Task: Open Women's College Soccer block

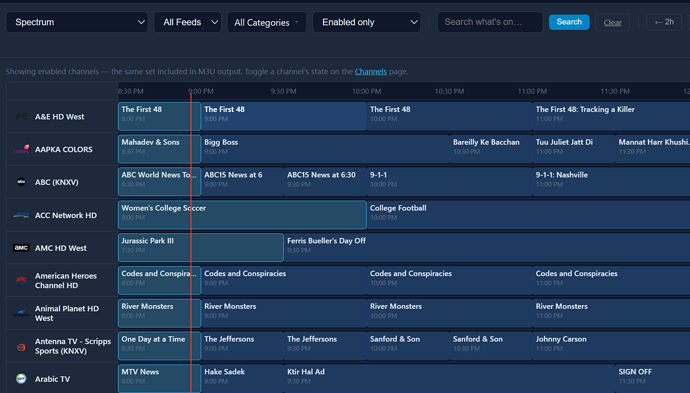Action: (x=242, y=215)
